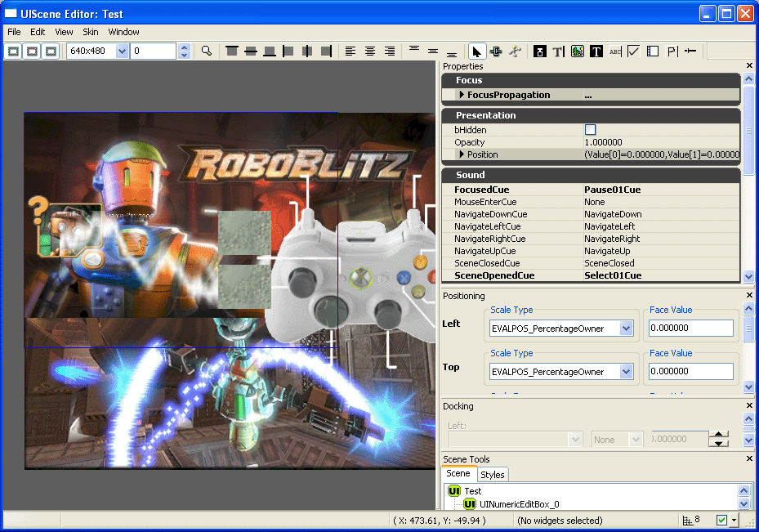Select the text cursor label tool
The width and height of the screenshot is (759, 532).
point(559,51)
